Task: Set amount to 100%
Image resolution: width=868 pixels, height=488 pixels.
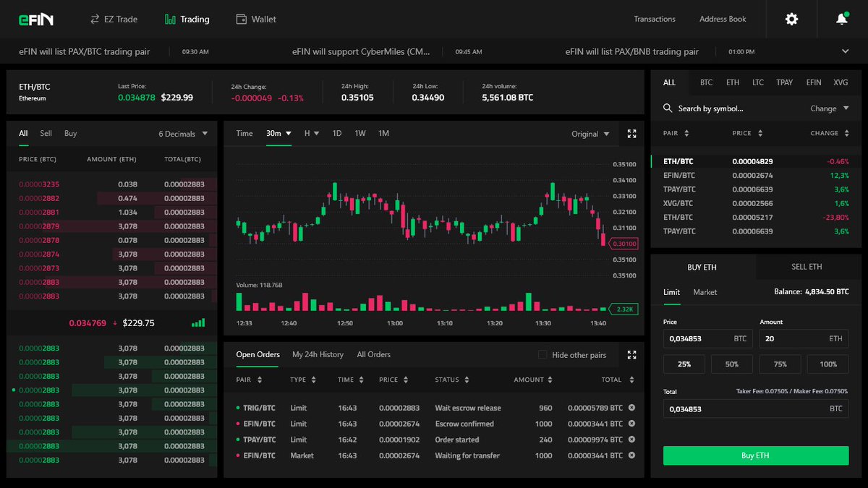Action: pos(827,364)
